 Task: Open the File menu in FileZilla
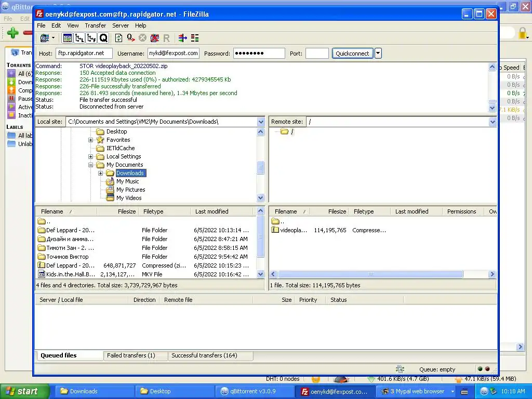[41, 25]
